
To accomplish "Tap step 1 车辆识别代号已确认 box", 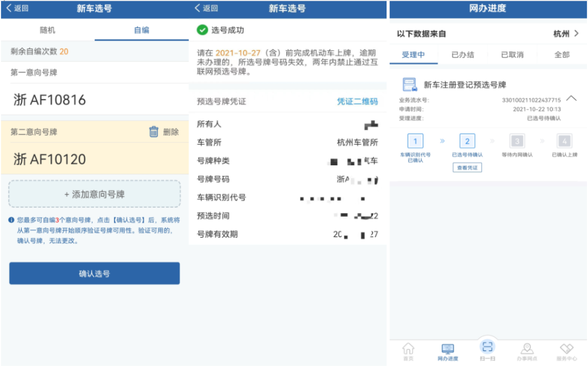I will click(415, 141).
